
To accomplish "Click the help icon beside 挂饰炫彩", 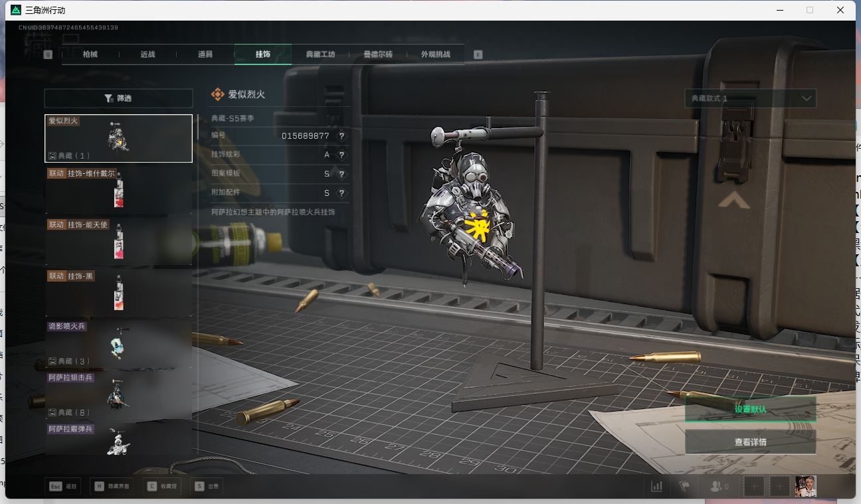I will [x=341, y=155].
